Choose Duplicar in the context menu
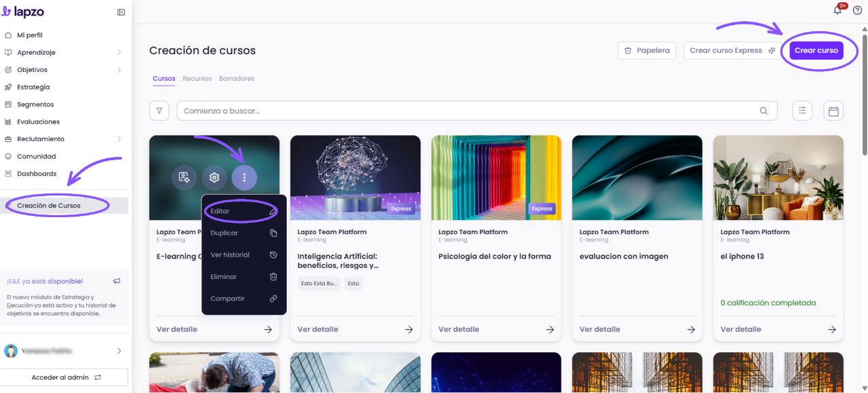Image resolution: width=868 pixels, height=393 pixels. 243,233
